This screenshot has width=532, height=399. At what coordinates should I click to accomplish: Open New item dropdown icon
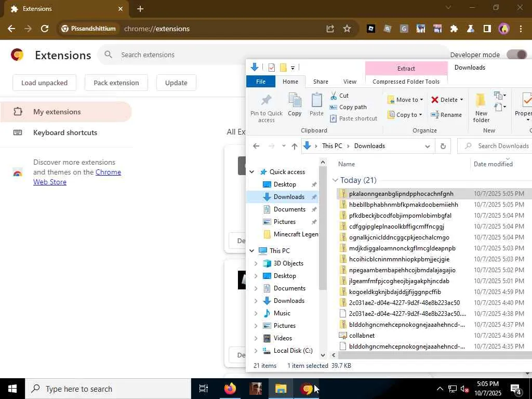click(x=500, y=96)
